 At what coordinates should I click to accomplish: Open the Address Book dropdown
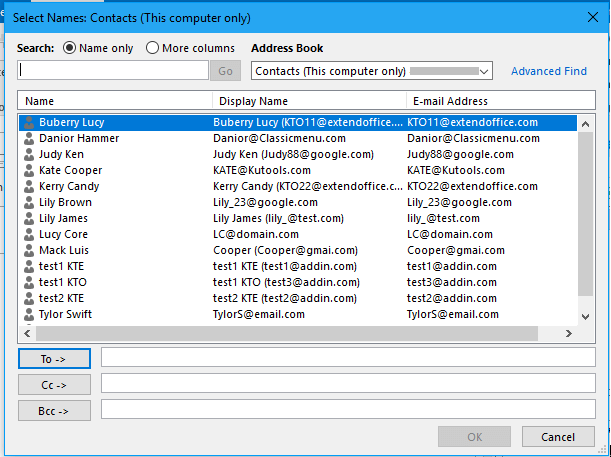click(484, 71)
